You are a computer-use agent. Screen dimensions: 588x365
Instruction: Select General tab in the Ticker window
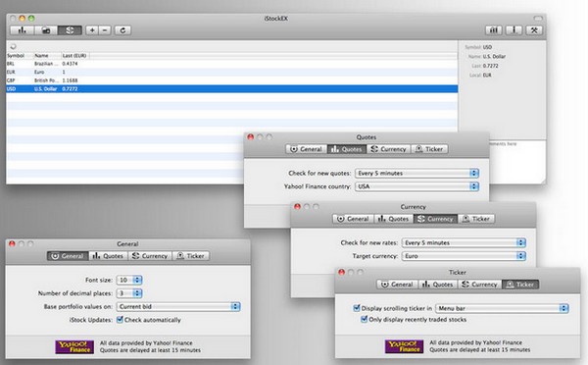tap(398, 285)
